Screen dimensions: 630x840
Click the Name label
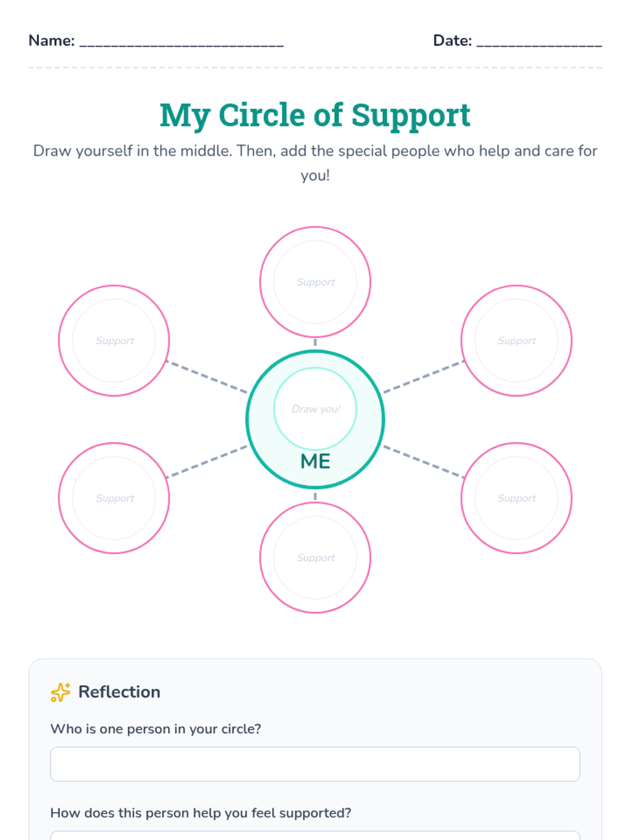pos(51,40)
